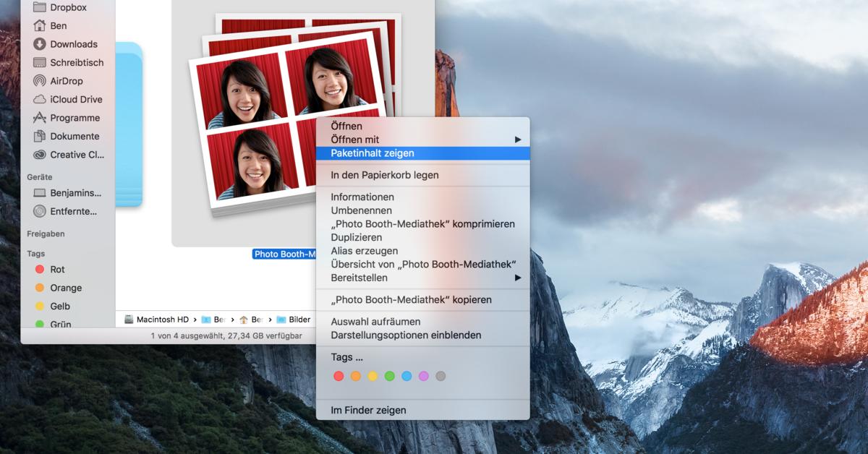Viewport: 868px width, 454px height.
Task: Click the Geräte sidebar heading
Action: coord(39,177)
